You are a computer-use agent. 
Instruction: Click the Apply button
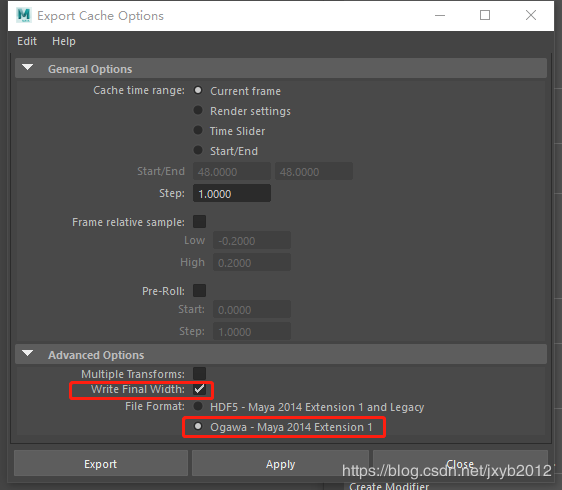tap(280, 463)
